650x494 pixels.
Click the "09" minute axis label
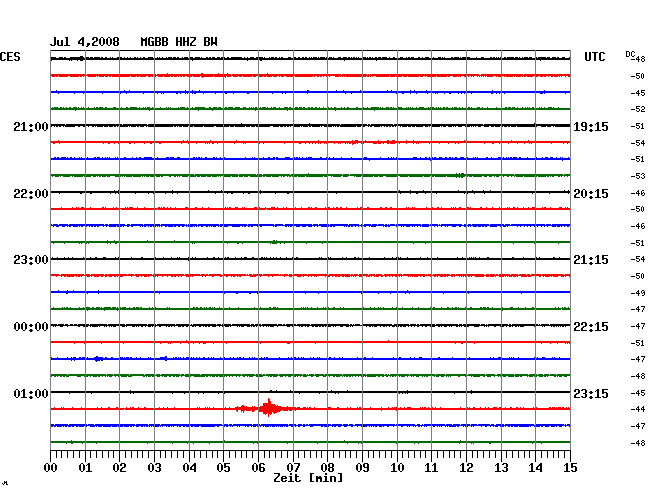point(362,468)
